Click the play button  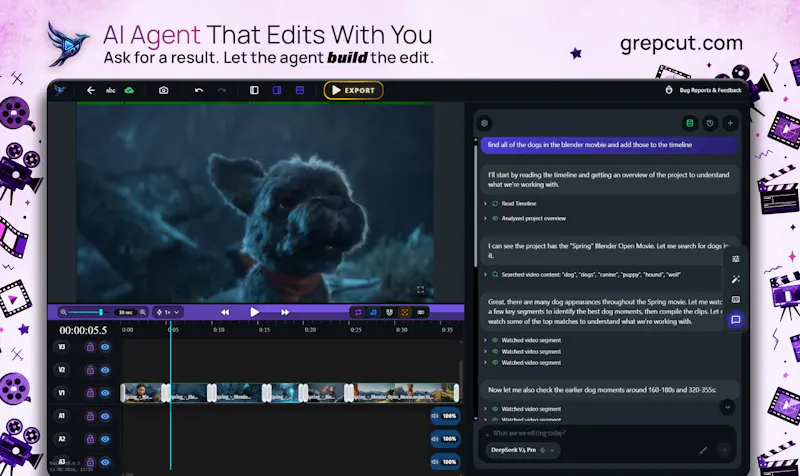click(x=255, y=312)
